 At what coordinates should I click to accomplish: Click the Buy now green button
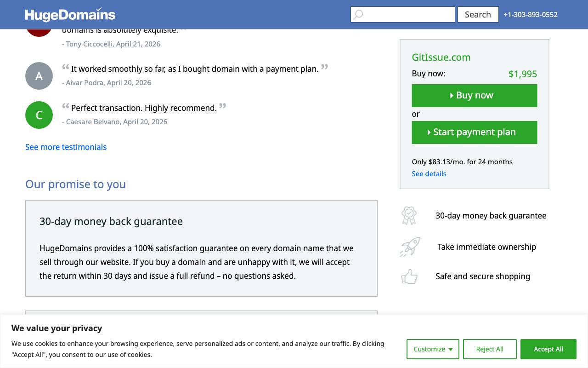(475, 96)
